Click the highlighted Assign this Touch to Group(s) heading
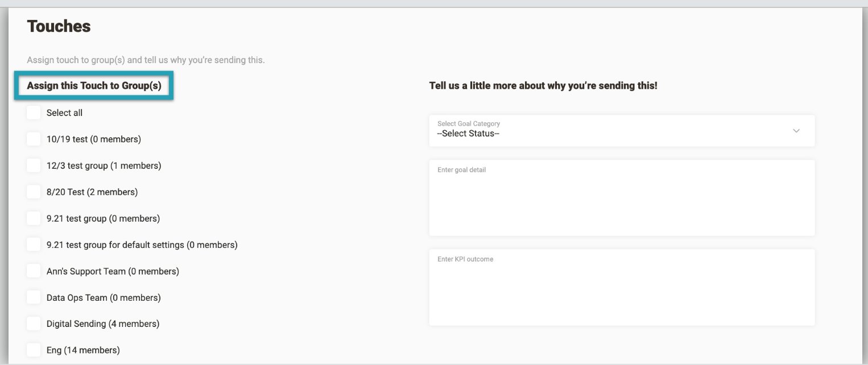This screenshot has width=868, height=365. [x=94, y=86]
